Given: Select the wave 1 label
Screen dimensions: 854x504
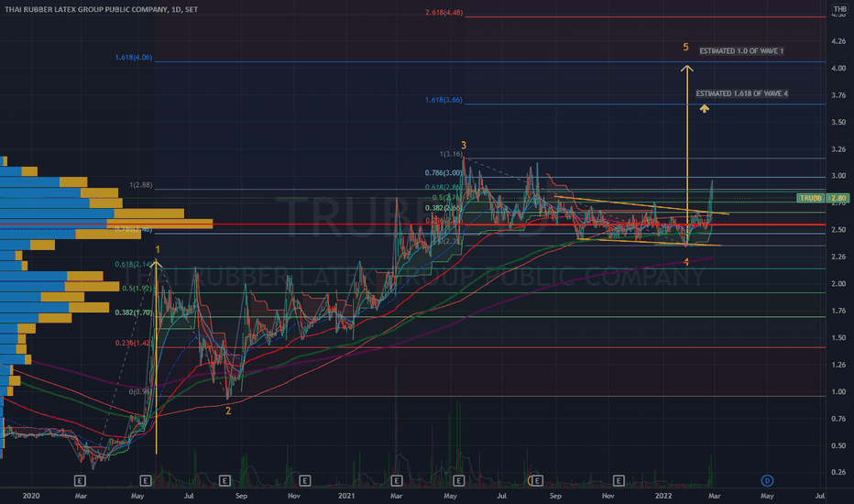Looking at the screenshot, I should point(158,249).
